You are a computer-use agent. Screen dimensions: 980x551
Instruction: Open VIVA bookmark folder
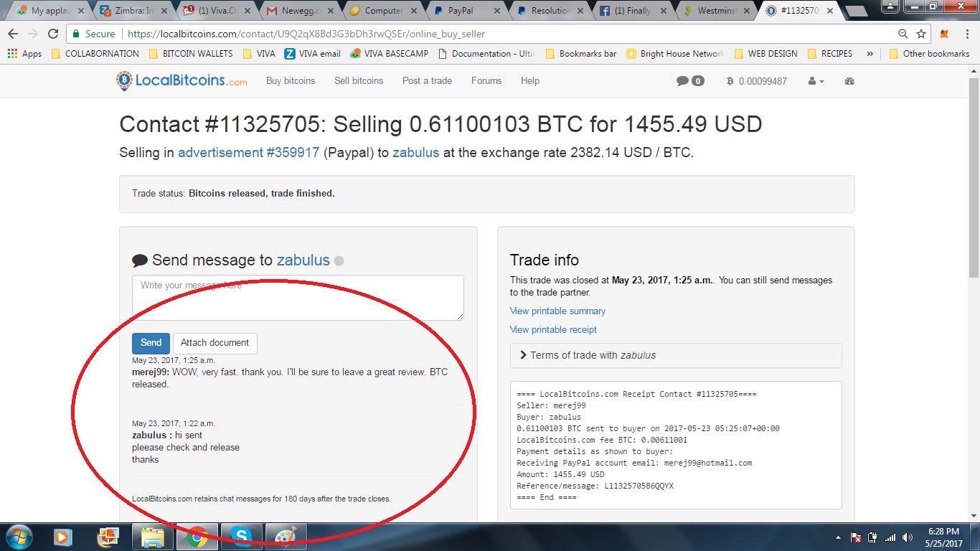pyautogui.click(x=259, y=54)
